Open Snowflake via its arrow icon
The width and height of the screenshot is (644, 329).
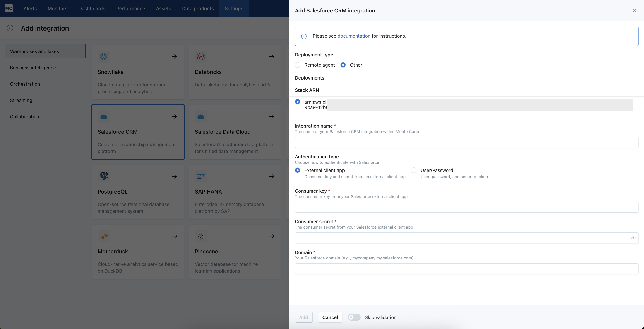click(x=175, y=57)
